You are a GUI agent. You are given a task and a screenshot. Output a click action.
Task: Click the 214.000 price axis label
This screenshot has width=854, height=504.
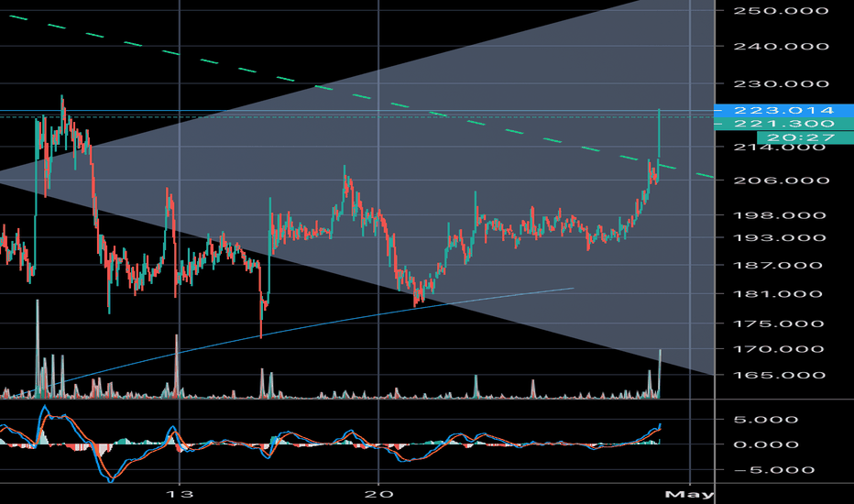coord(781,148)
